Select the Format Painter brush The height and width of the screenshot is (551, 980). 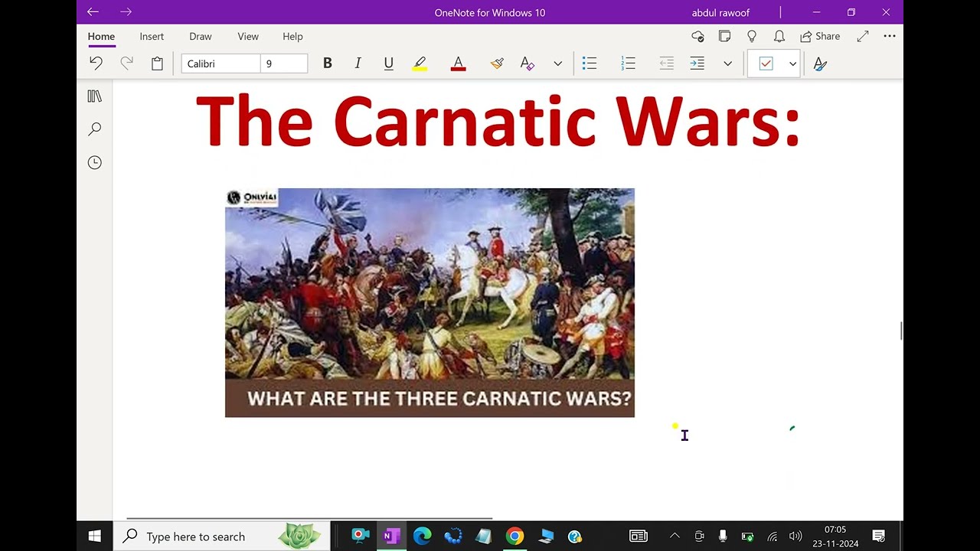tap(497, 64)
